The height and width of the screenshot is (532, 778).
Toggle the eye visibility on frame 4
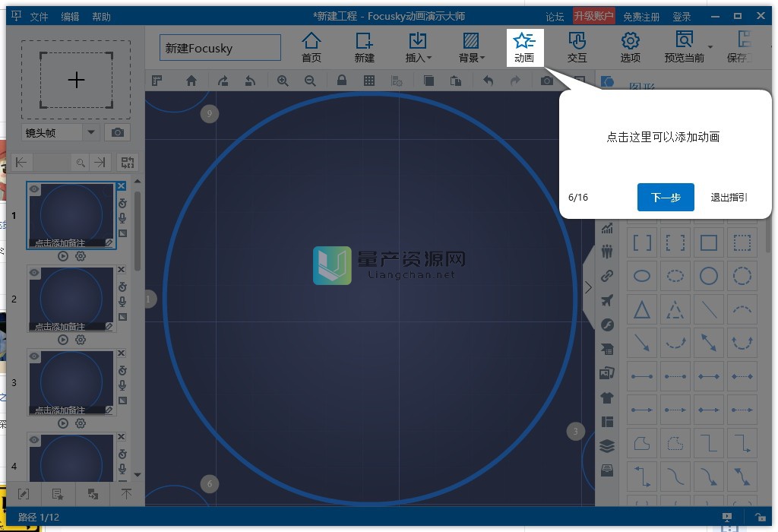pos(33,440)
